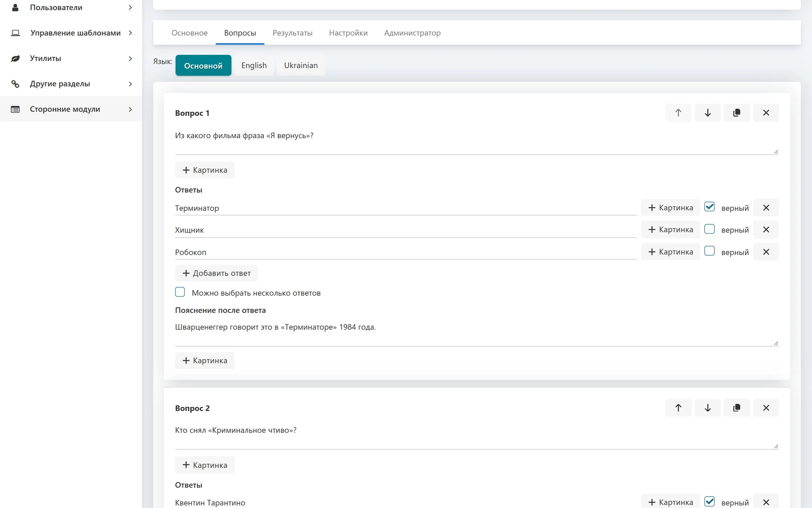Expand the Пользователи sidebar section
The image size is (812, 508).
tap(130, 8)
